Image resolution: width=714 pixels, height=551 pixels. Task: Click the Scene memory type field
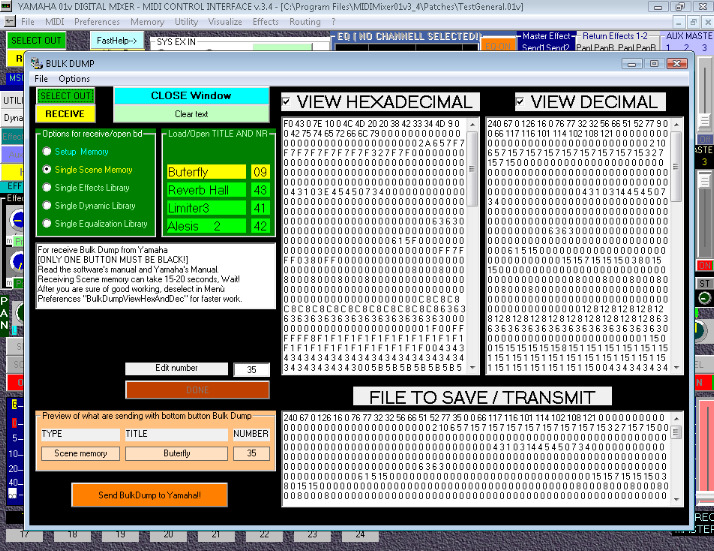(x=81, y=454)
